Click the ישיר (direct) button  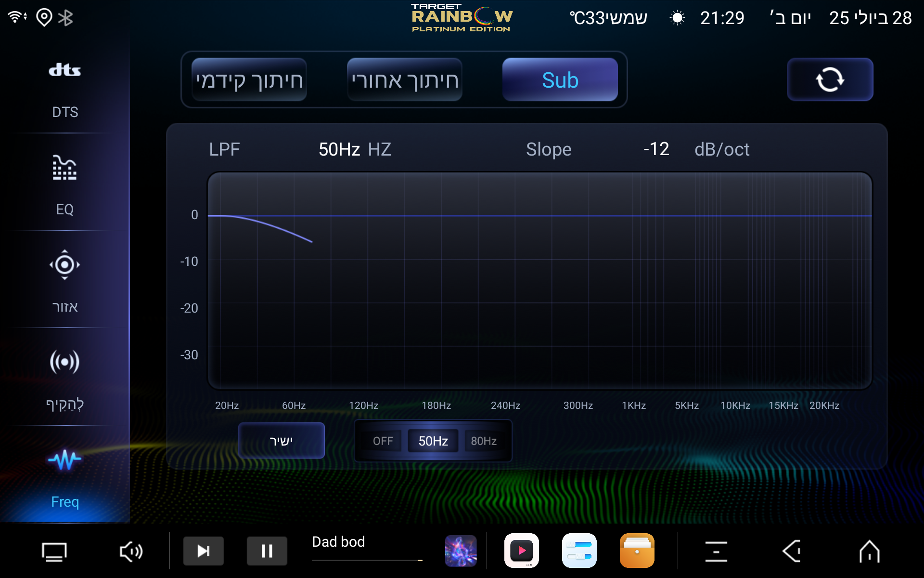282,440
